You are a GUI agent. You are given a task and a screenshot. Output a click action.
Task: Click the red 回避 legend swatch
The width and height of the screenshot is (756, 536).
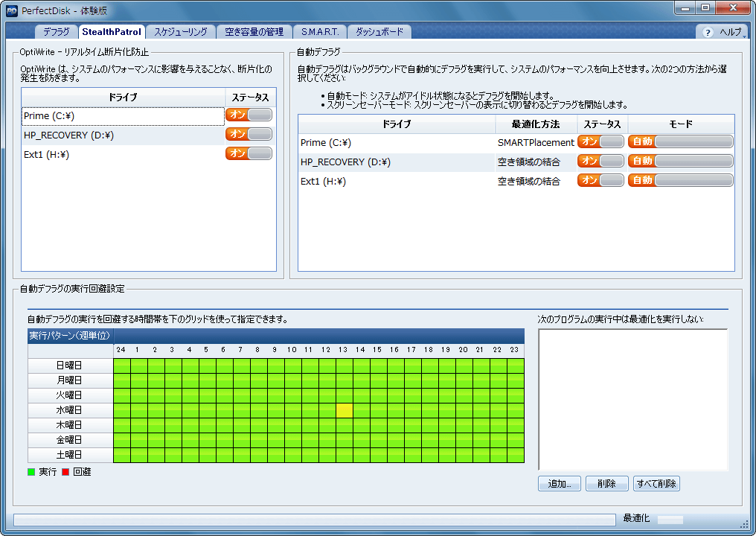65,472
